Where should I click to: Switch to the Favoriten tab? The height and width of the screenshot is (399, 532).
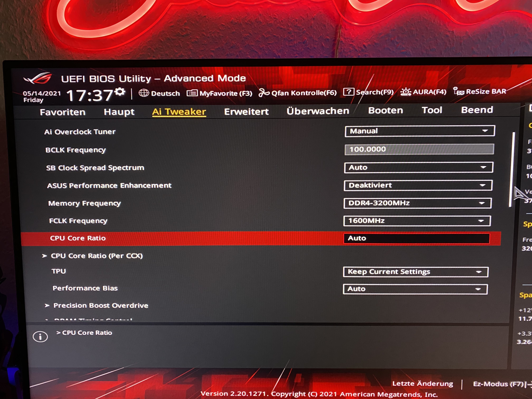coord(63,112)
